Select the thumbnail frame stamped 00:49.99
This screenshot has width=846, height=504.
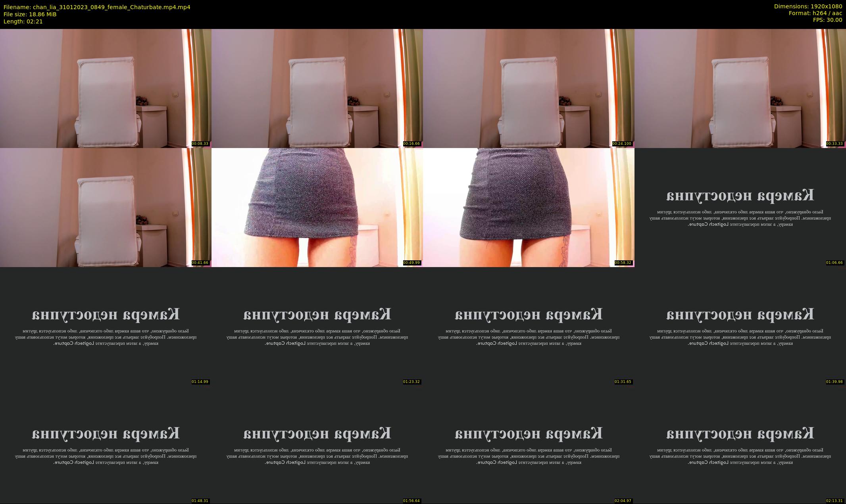point(317,207)
